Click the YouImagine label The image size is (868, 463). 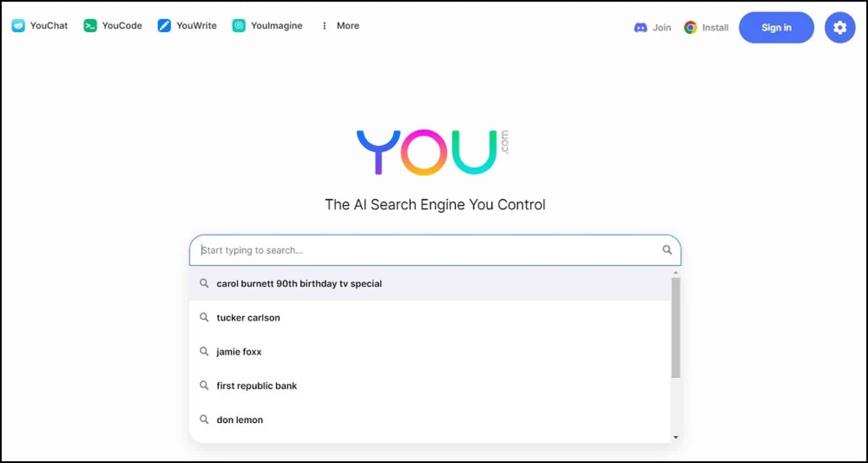(277, 26)
